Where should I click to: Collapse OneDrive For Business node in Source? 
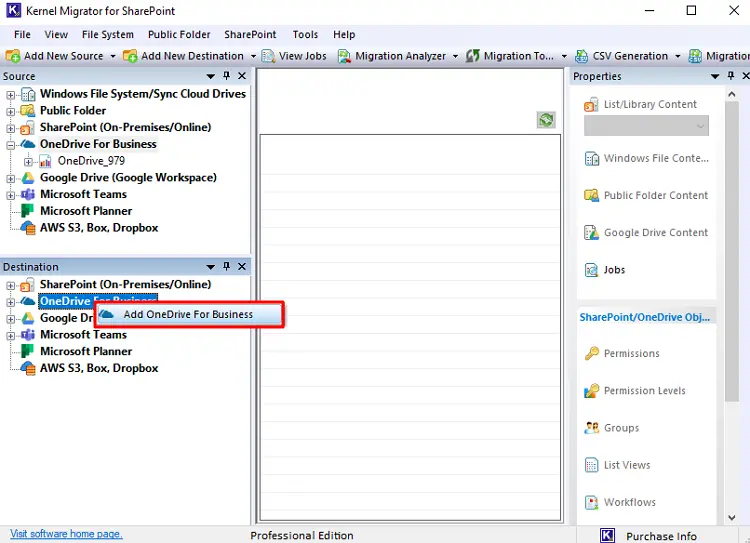[x=11, y=145]
